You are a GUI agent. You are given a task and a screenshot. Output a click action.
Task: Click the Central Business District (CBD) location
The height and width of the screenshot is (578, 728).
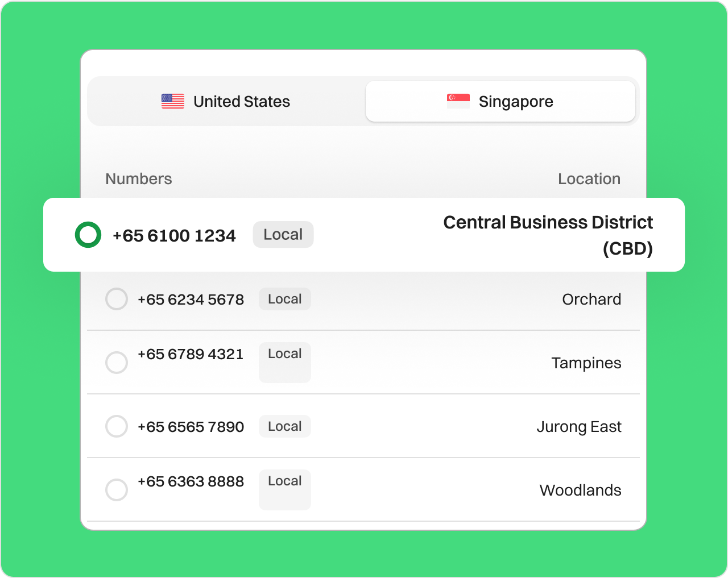[548, 235]
